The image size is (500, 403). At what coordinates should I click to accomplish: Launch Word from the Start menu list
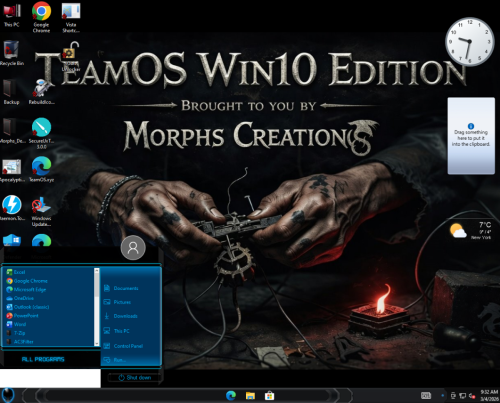[x=50, y=324]
